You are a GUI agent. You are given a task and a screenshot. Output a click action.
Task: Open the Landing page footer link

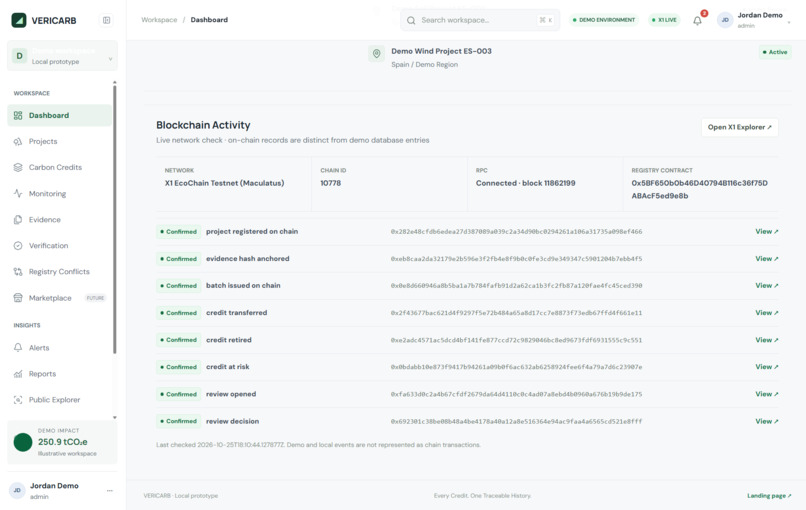(x=769, y=496)
